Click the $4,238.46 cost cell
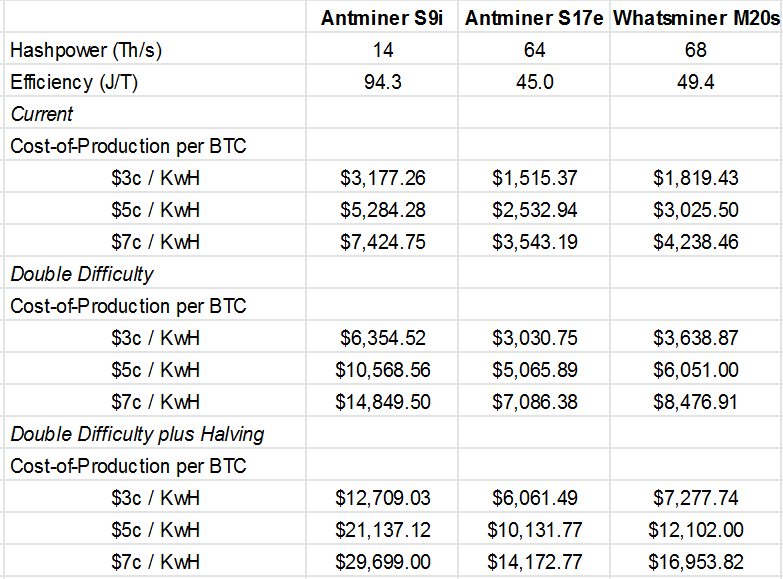This screenshot has height=579, width=783. tap(696, 242)
